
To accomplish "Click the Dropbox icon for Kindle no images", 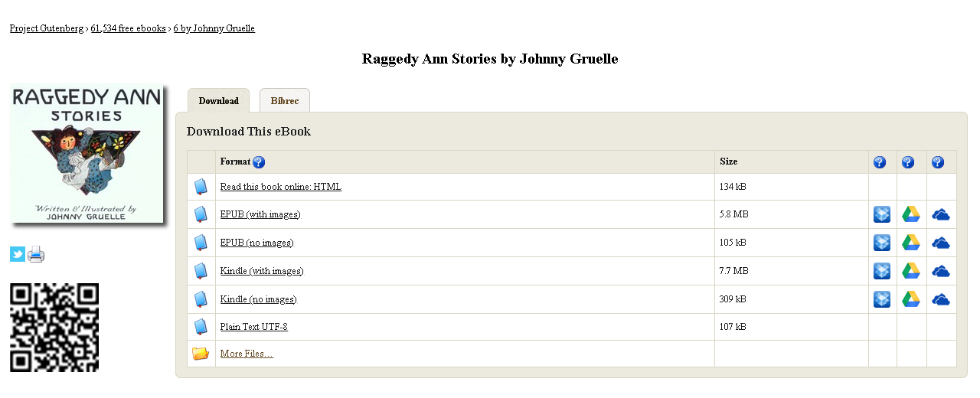I will coord(882,299).
